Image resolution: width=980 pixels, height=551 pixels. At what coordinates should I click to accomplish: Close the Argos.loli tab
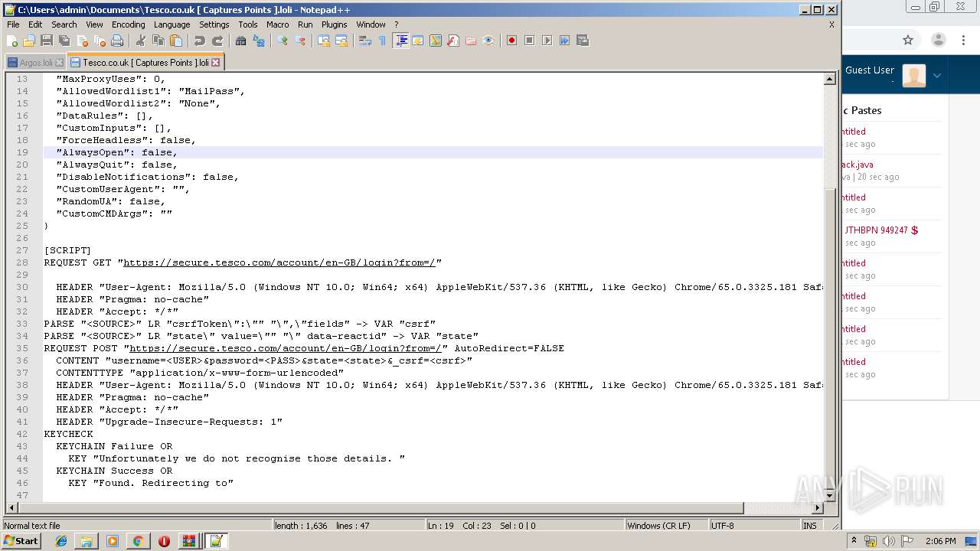coord(59,63)
